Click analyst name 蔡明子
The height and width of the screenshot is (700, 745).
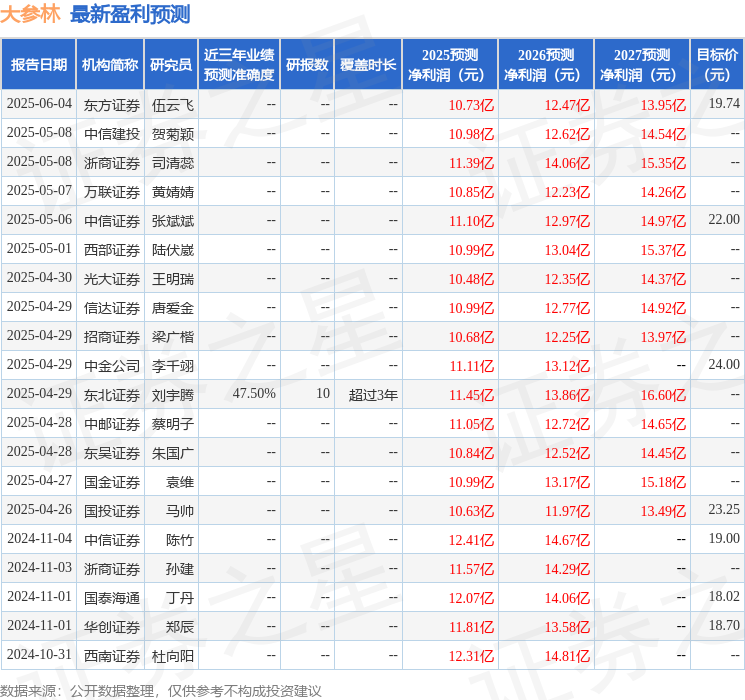pos(172,424)
